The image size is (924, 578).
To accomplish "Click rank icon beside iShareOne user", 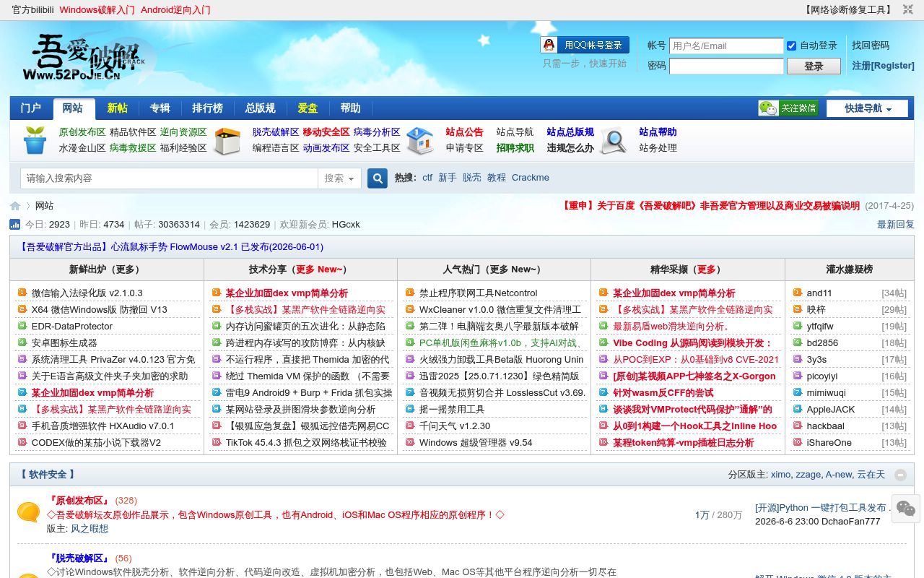I will pyautogui.click(x=797, y=442).
